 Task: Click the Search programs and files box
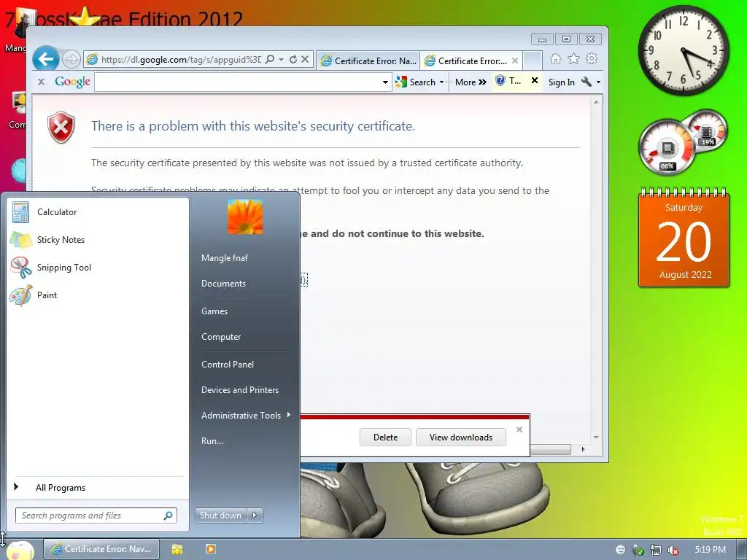pos(96,516)
